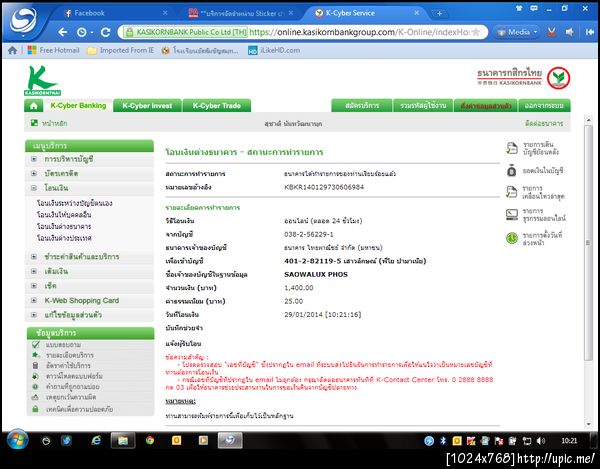
Task: Open the download-arrow-icon link in the lower sidebar list
Action: (x=74, y=376)
